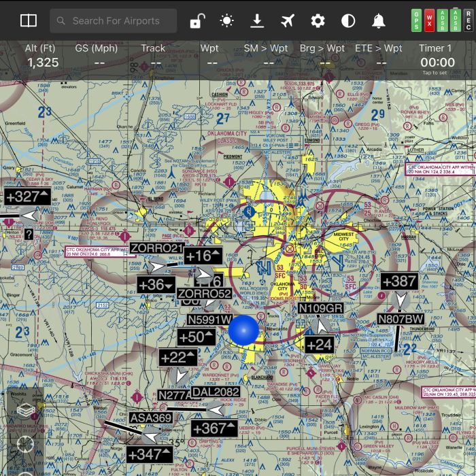476x476 pixels.
Task: Open the map layers stack icon
Action: click(26, 409)
